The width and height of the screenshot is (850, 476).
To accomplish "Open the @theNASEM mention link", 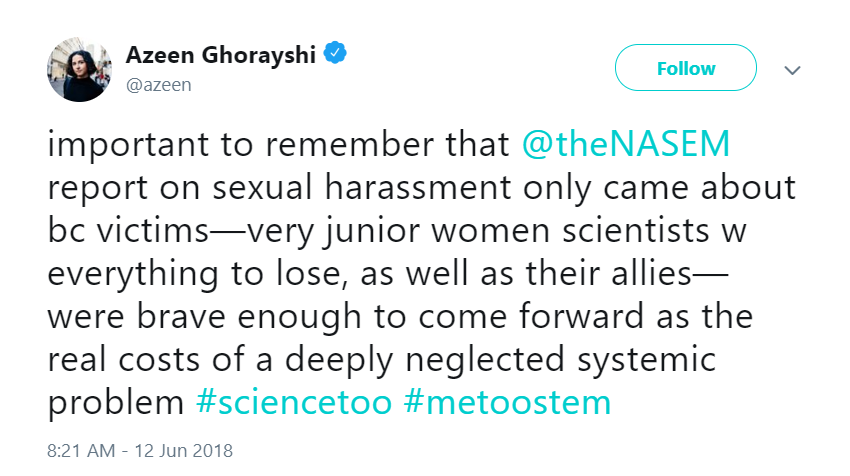I will (x=626, y=144).
